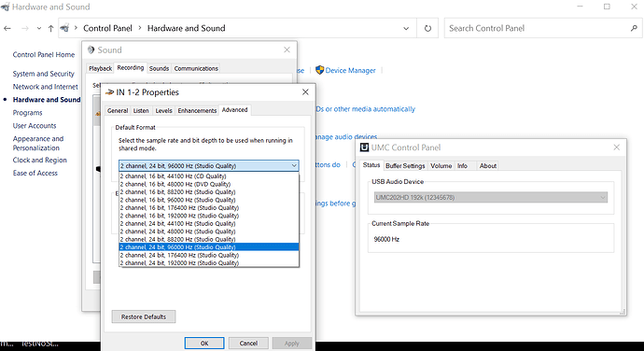Collapse the Default Format combo box
644x351 pixels.
click(x=294, y=165)
